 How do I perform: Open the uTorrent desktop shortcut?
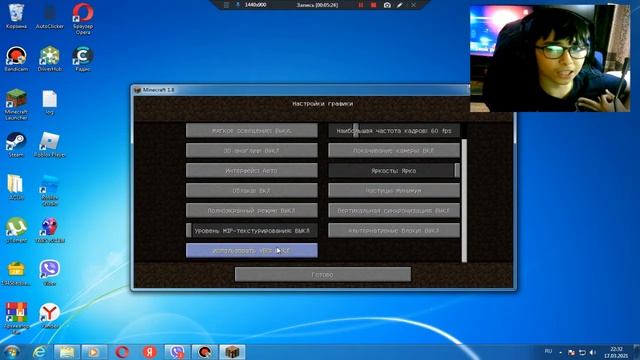16,230
